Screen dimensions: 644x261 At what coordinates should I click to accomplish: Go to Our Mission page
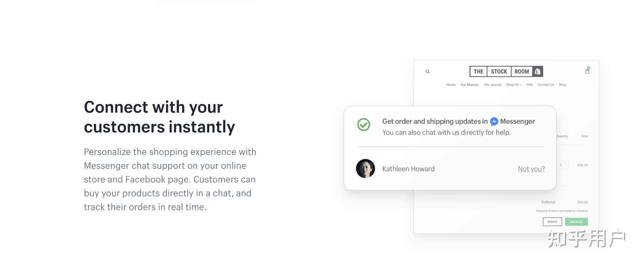click(x=469, y=85)
